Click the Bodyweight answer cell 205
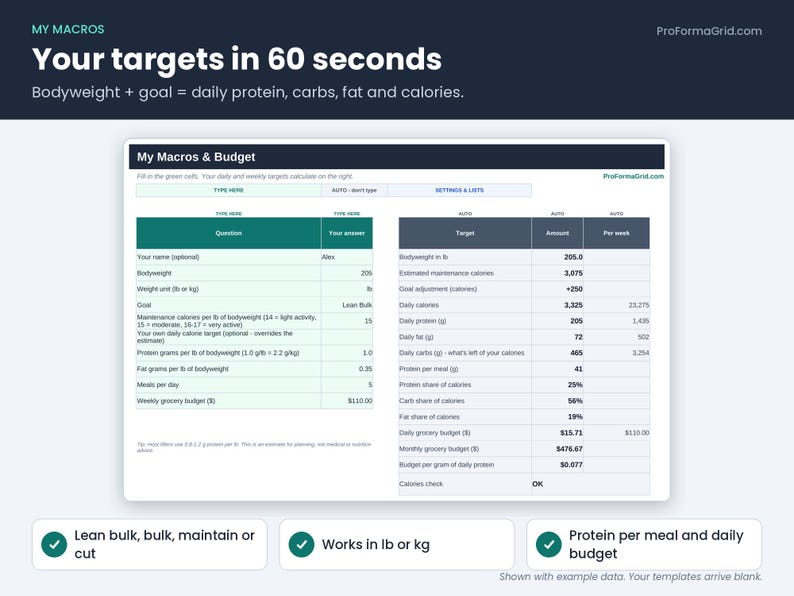This screenshot has height=596, width=794. coord(347,273)
